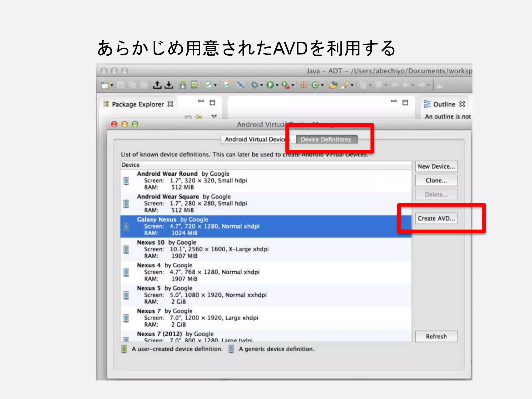This screenshot has width=532, height=399.
Task: Click the device icon beside Nexus 7 by Google
Action: (126, 318)
